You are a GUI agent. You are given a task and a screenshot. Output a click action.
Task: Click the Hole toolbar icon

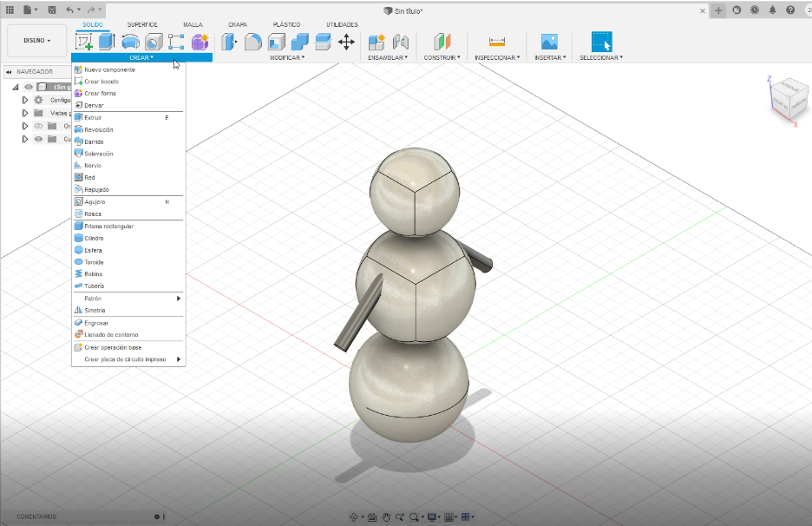[x=154, y=42]
